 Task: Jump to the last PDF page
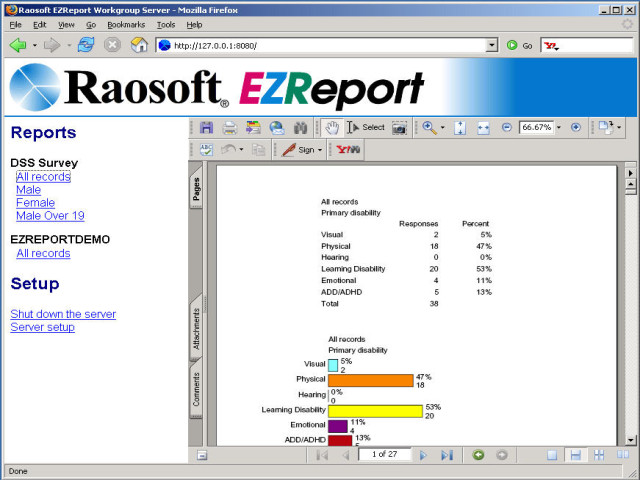coord(447,455)
